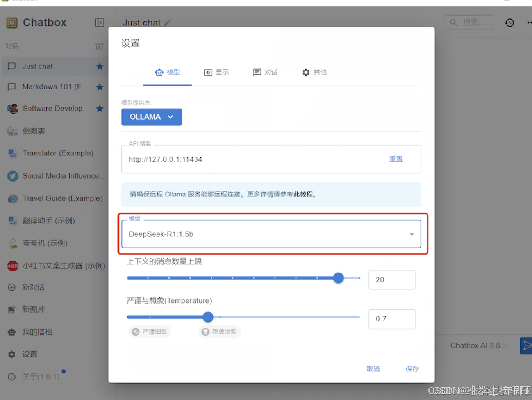Open the OLLAMA provider dropdown
532x400 pixels.
click(152, 117)
